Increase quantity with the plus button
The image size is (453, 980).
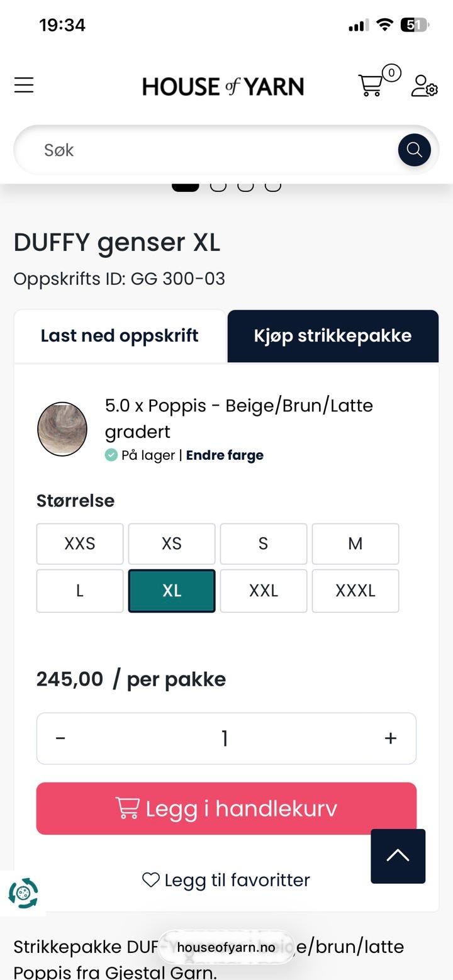coord(391,738)
